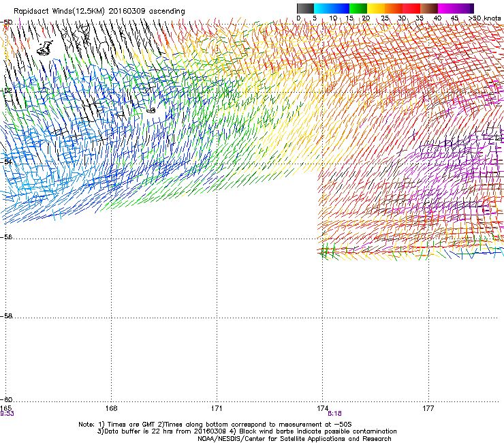Click the 177 longitude axis label
The height and width of the screenshot is (443, 504).
coord(428,408)
